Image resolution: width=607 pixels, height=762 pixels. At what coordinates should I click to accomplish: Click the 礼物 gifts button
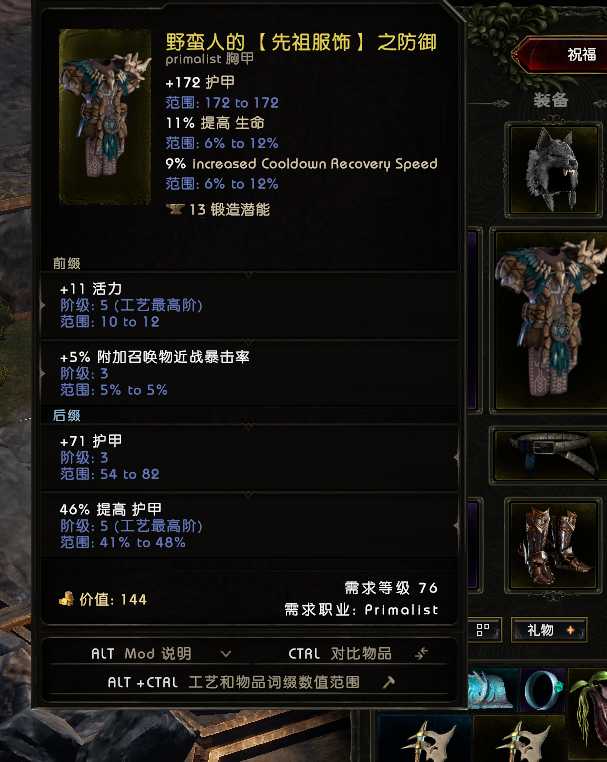click(549, 630)
